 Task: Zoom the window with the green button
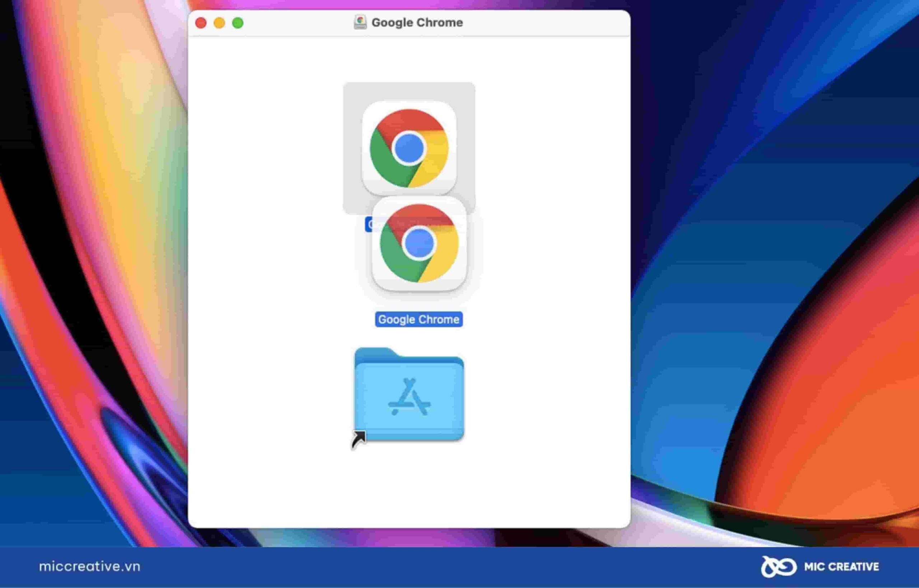coord(238,23)
